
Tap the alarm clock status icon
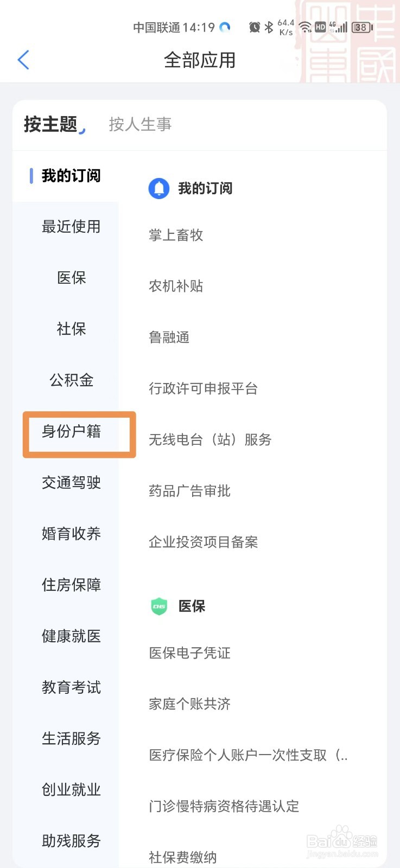[254, 27]
